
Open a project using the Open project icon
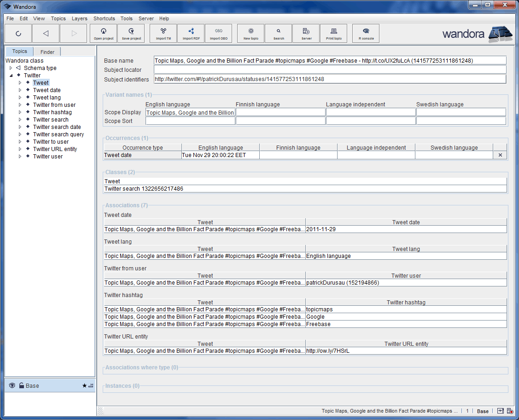click(103, 33)
